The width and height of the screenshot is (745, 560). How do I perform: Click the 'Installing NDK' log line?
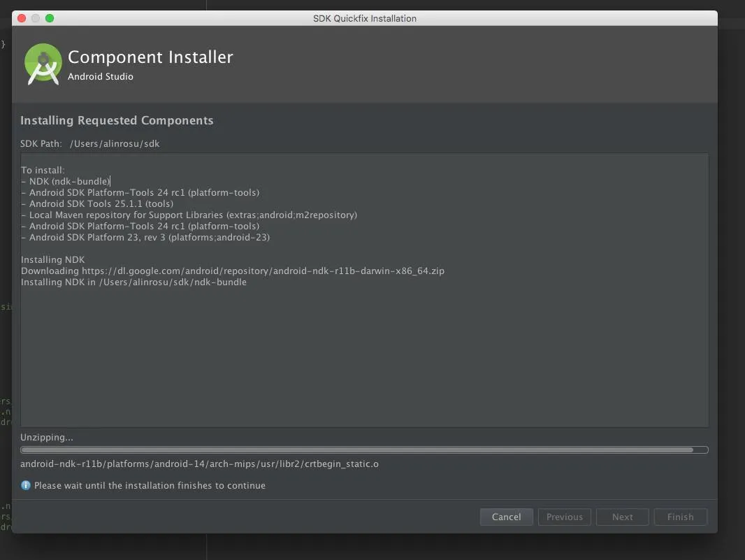click(52, 259)
